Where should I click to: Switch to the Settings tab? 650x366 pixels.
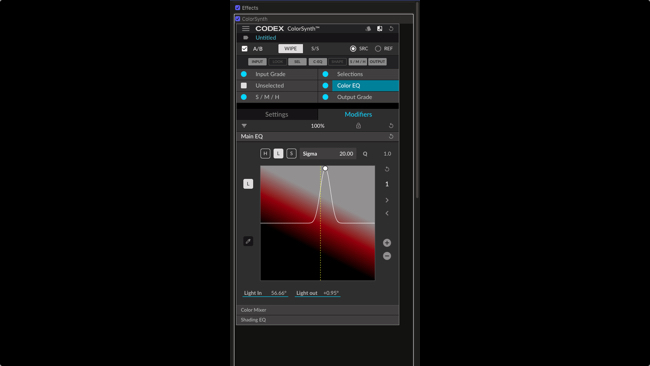277,114
